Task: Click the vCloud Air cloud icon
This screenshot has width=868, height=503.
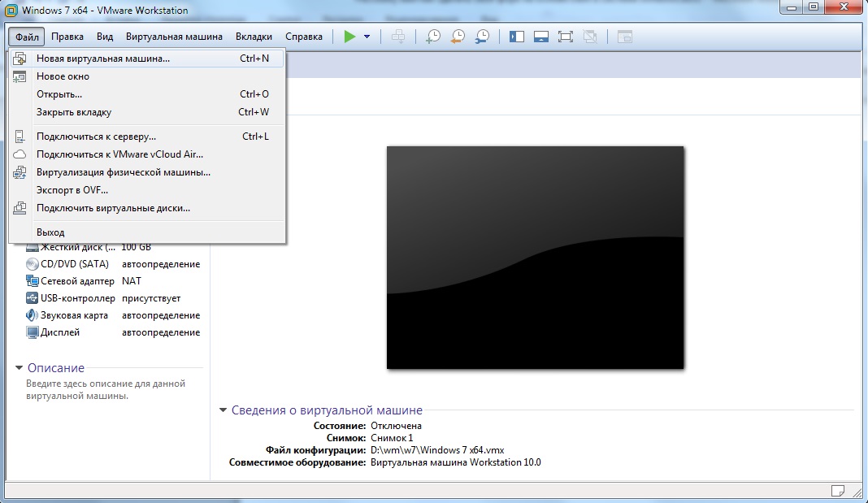Action: pyautogui.click(x=20, y=154)
